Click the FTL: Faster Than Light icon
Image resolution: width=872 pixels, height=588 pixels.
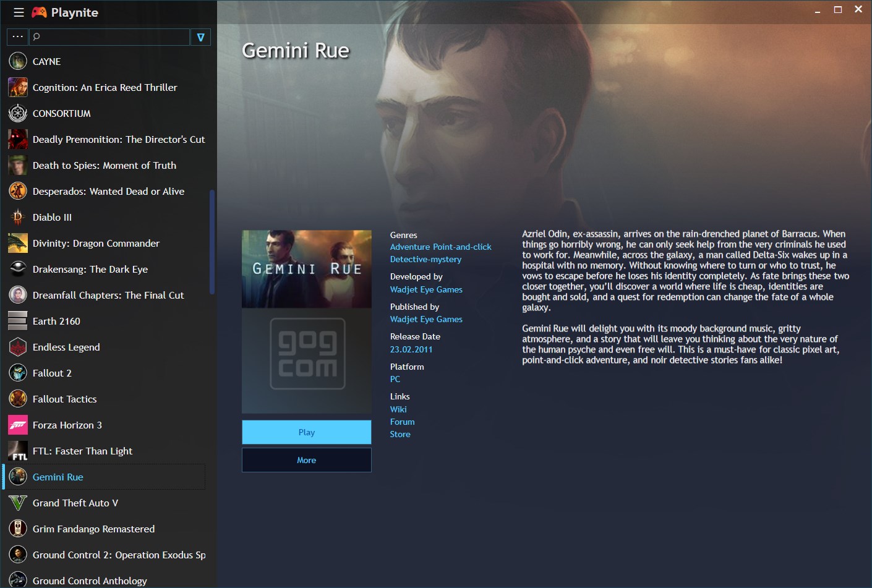pos(17,451)
